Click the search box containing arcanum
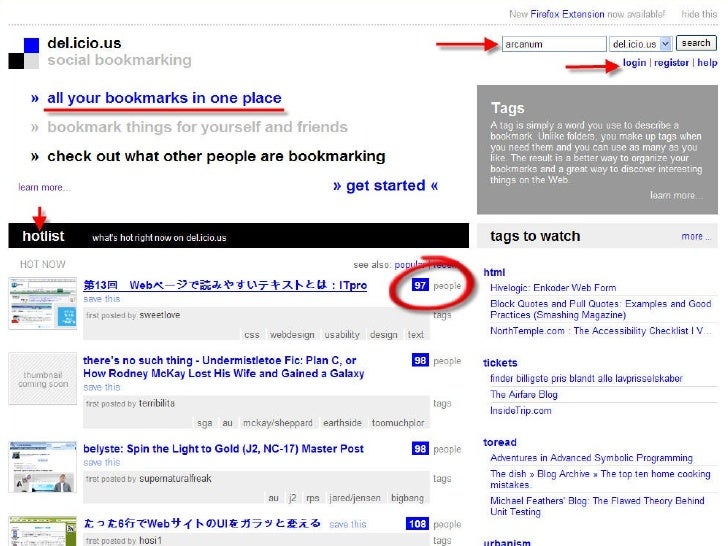This screenshot has height=546, width=728. (554, 44)
